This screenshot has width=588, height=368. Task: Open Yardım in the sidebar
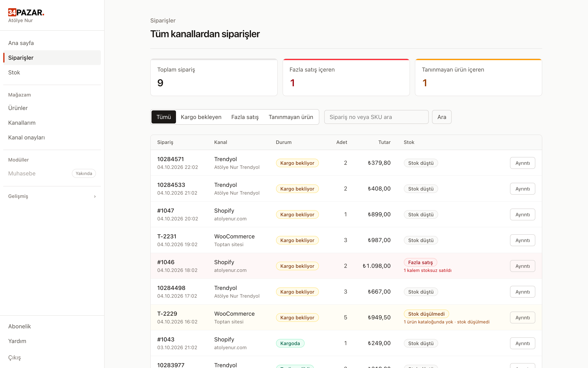point(52,341)
